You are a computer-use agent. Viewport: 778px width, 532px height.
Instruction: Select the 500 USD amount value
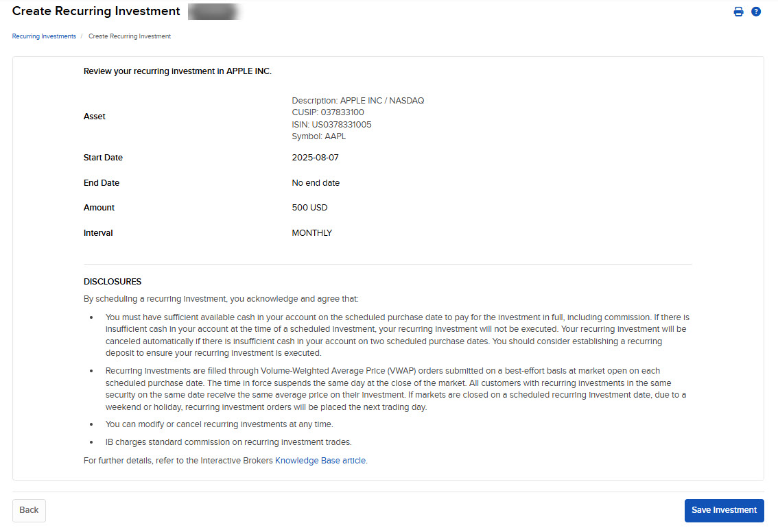click(309, 207)
